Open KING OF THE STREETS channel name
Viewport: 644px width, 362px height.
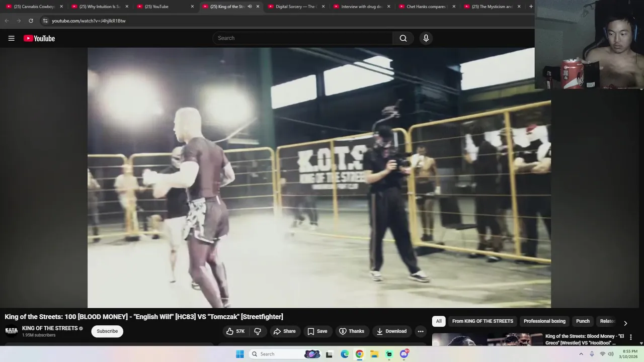50,328
